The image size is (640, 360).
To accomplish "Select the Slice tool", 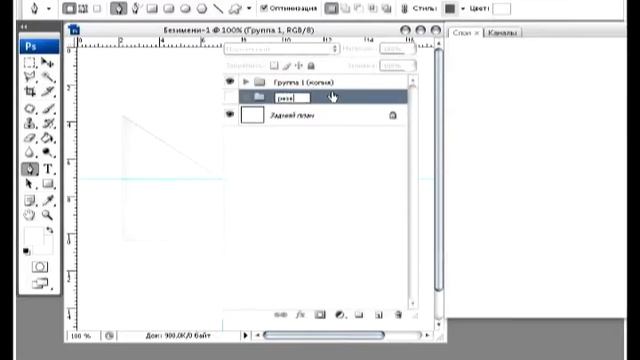I will point(47,91).
